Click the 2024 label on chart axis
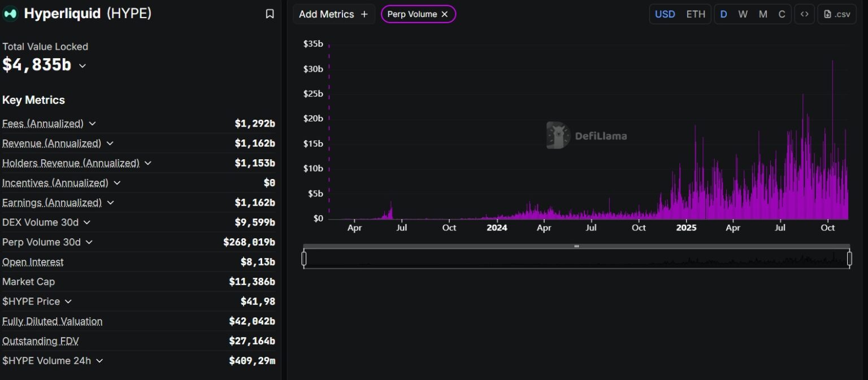 point(497,228)
